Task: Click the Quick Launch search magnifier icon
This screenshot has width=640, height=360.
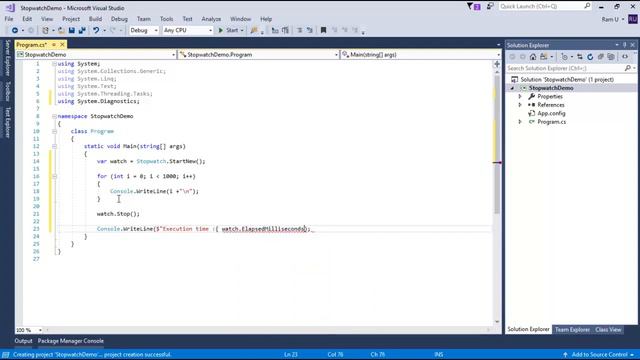Action: point(587,6)
